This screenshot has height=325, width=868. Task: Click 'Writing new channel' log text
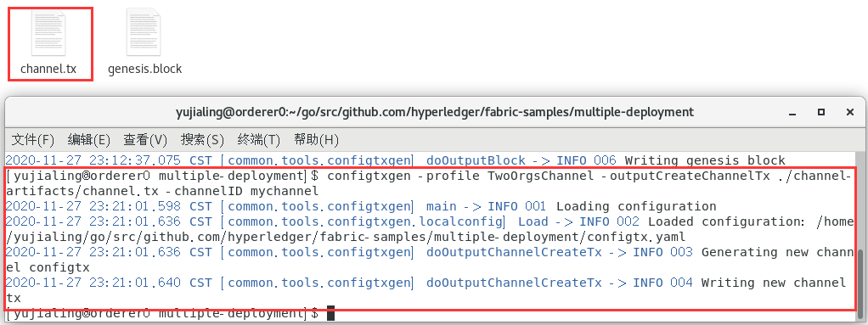774,283
